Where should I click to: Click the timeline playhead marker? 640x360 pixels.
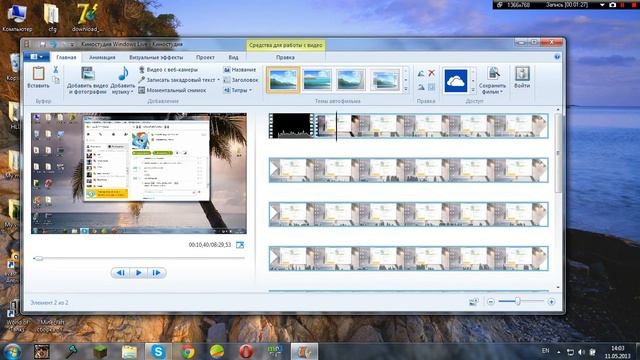pyautogui.click(x=337, y=126)
